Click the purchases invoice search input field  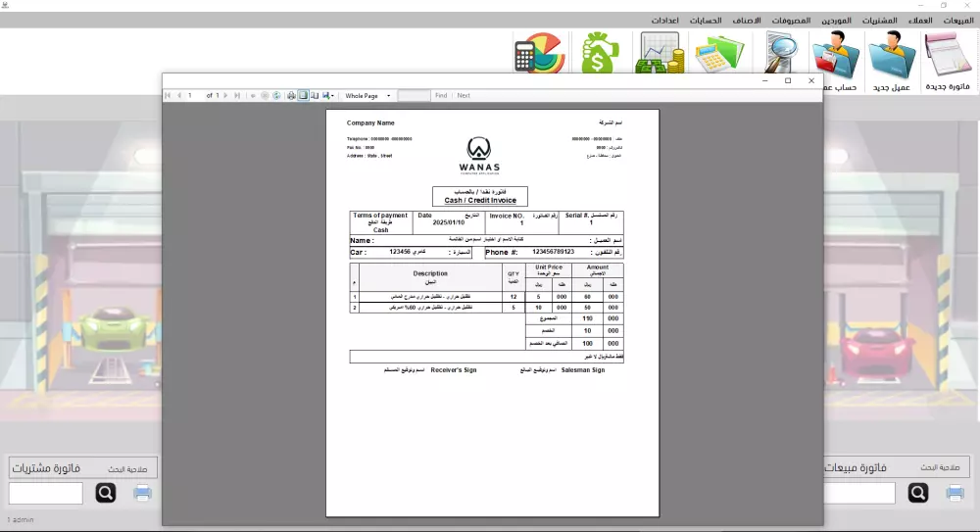point(46,493)
